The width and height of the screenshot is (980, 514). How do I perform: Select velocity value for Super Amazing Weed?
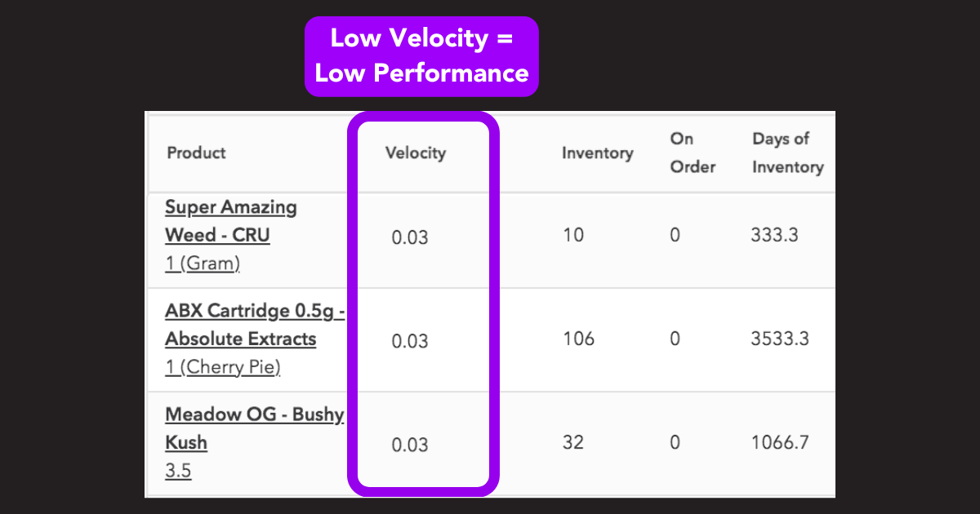410,237
